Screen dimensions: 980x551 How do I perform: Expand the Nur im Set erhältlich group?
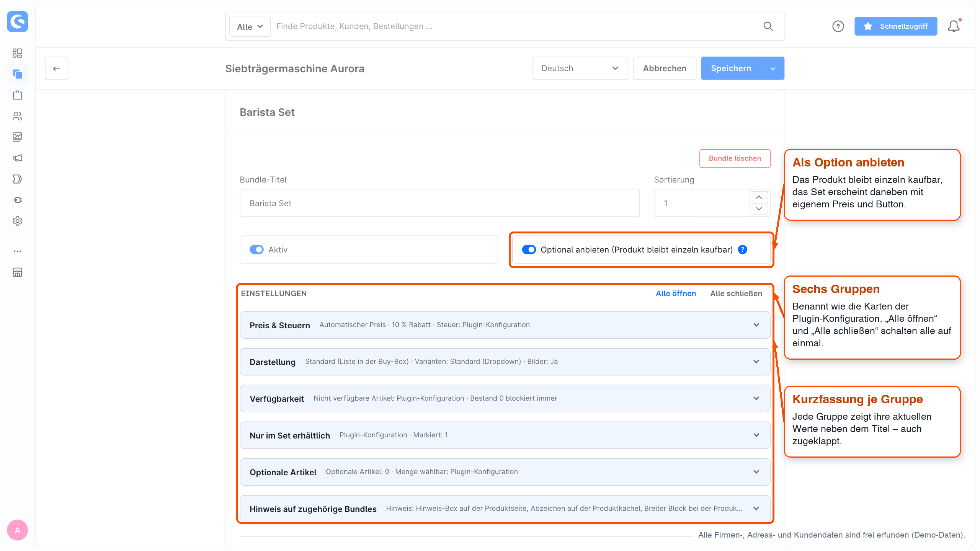[x=505, y=435]
